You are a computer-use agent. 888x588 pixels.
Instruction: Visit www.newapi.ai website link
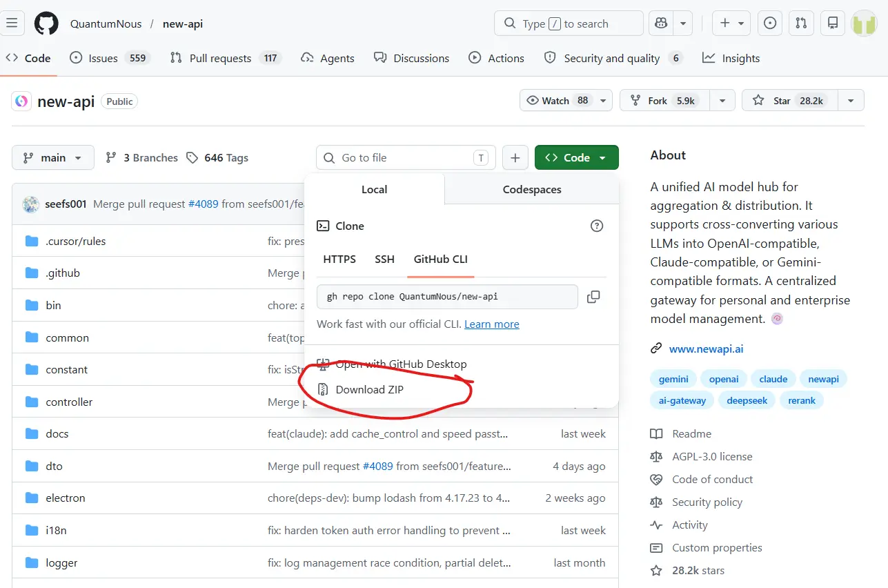706,349
